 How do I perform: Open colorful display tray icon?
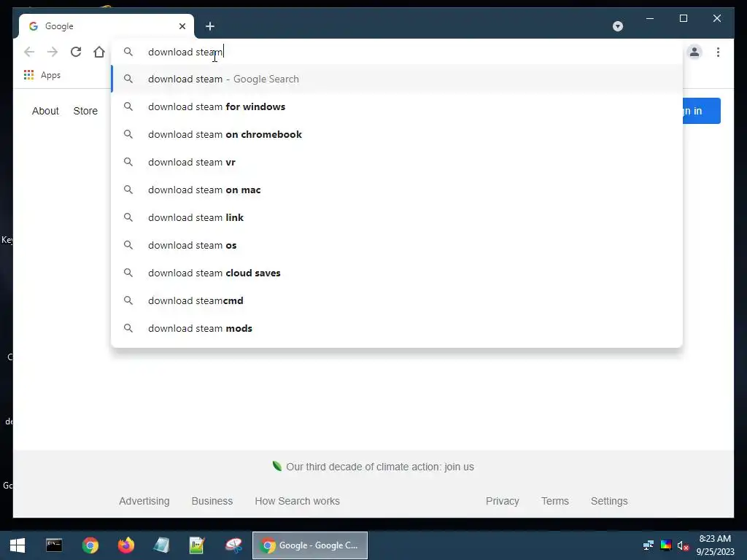point(666,545)
